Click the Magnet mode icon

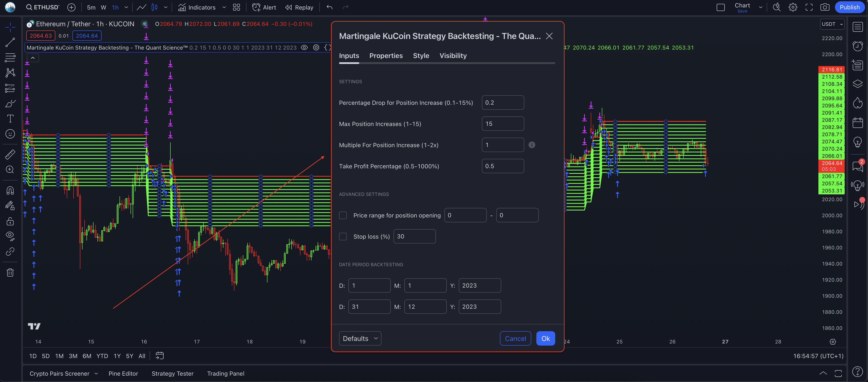pos(10,191)
